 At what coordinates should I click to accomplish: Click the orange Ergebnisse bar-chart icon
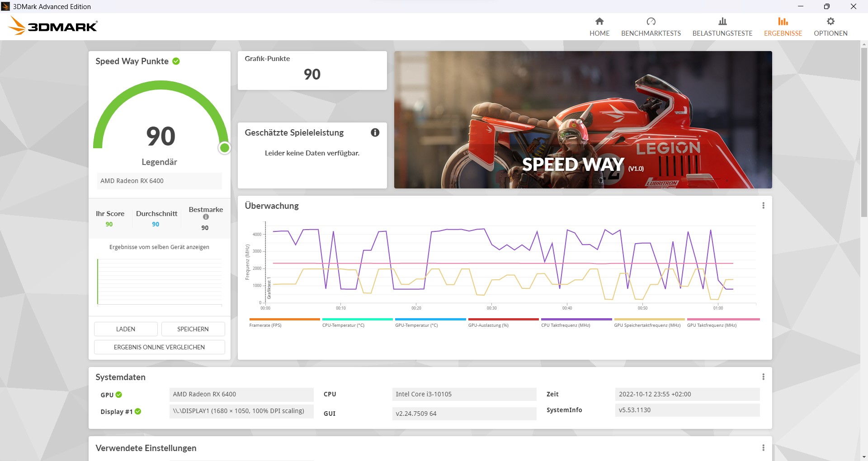783,21
